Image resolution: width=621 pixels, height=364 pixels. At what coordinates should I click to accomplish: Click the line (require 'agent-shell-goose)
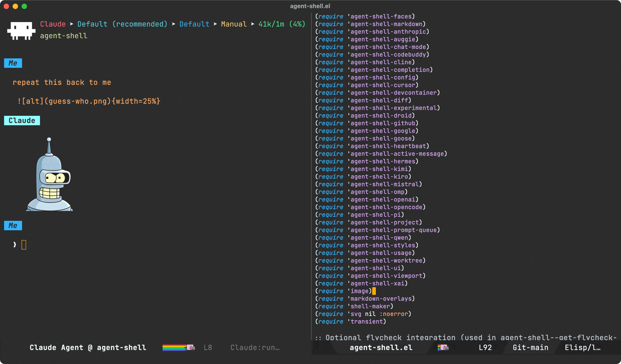pyautogui.click(x=365, y=139)
